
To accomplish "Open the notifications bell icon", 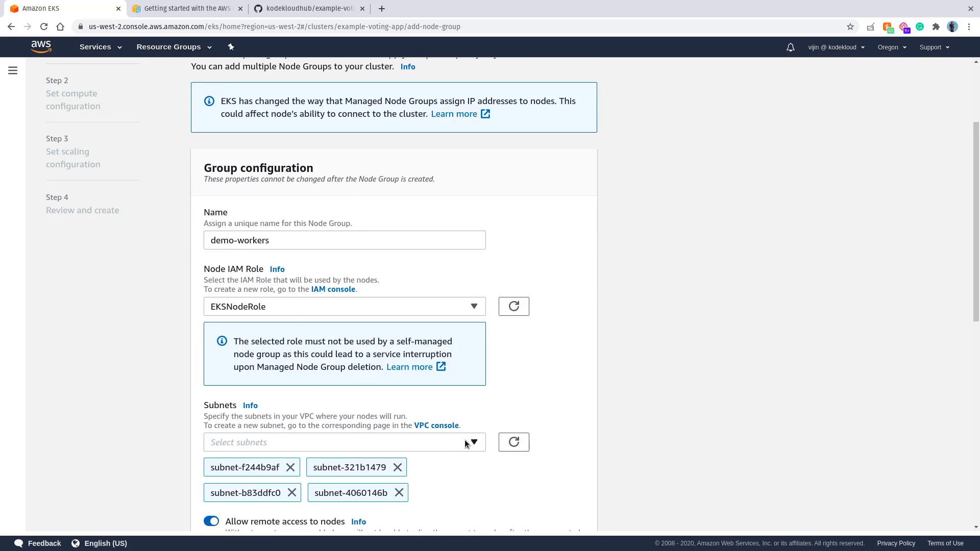I will point(790,47).
